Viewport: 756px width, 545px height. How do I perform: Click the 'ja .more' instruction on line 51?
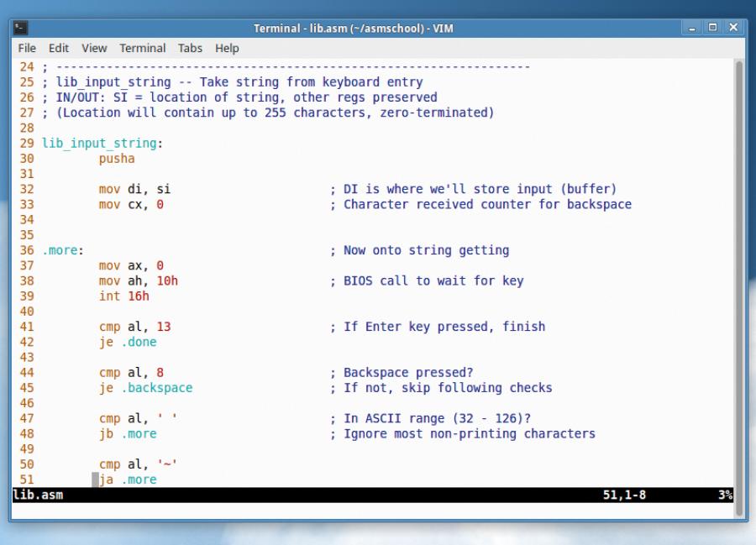click(128, 479)
